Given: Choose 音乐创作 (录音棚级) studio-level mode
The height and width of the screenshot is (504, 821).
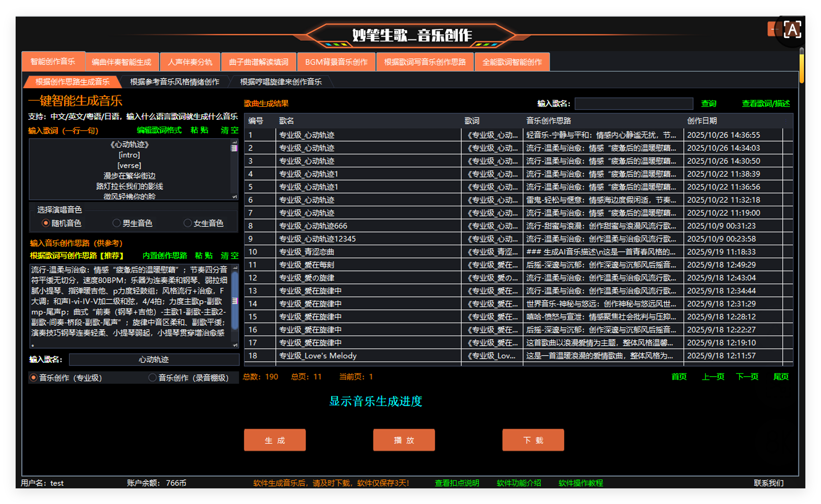Looking at the screenshot, I should point(153,378).
